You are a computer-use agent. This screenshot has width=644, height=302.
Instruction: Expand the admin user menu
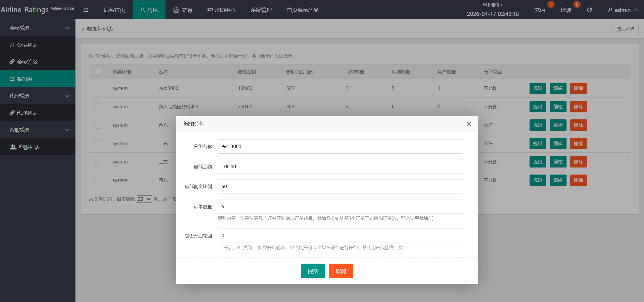click(x=623, y=10)
